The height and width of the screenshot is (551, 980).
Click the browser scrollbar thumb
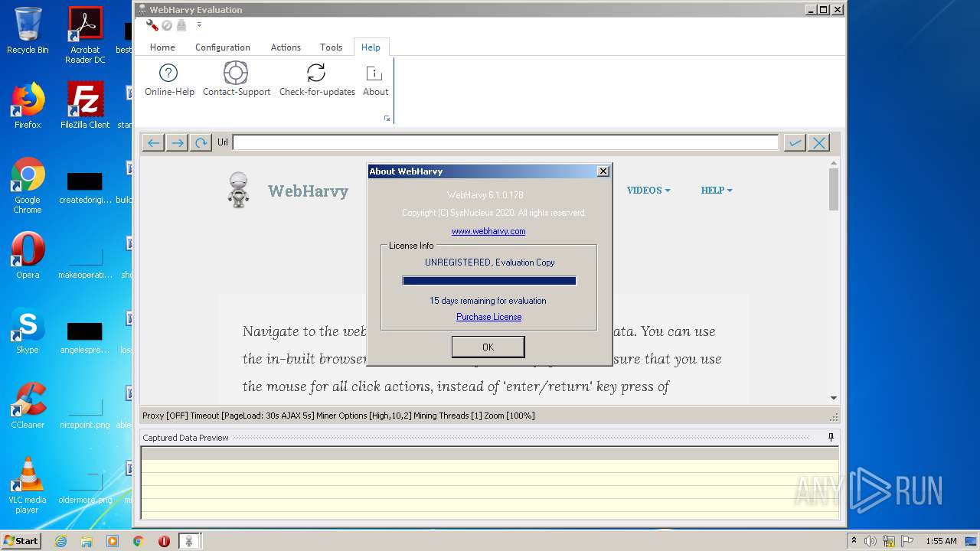tap(834, 189)
